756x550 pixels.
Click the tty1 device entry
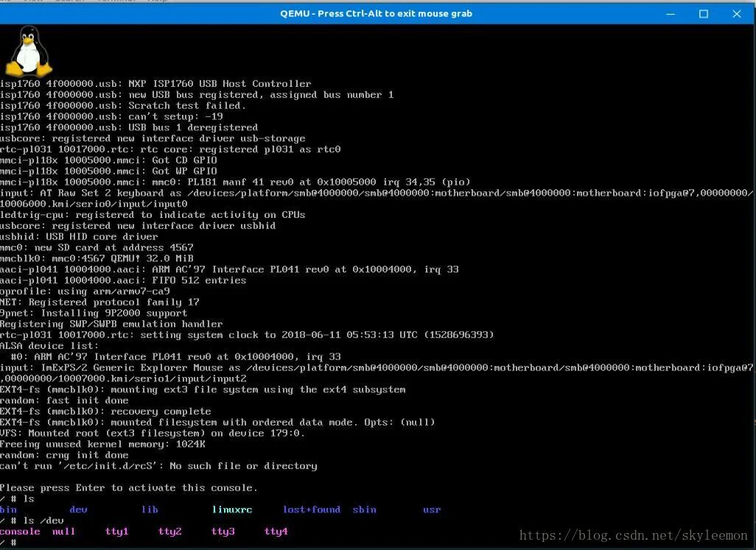pos(116,531)
